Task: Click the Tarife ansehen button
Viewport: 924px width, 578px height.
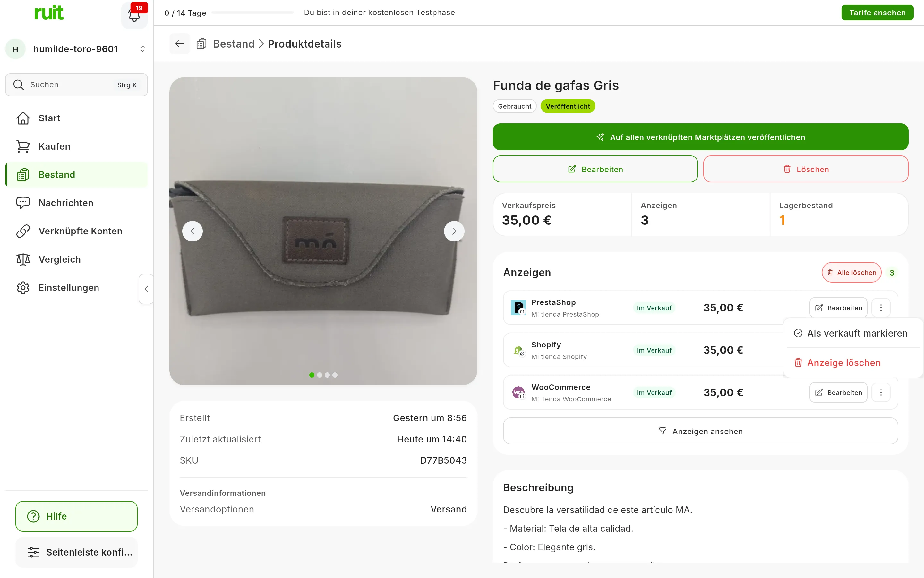Action: [877, 13]
